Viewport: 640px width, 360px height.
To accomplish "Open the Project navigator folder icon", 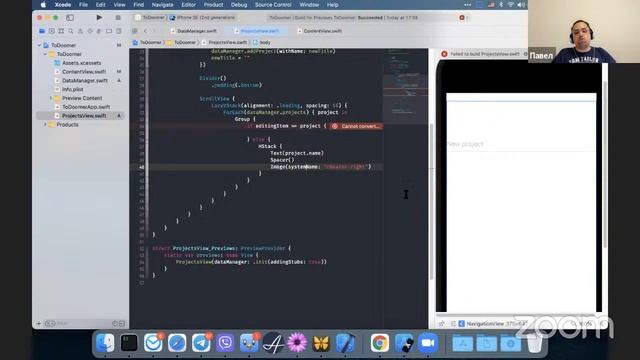I will point(42,31).
